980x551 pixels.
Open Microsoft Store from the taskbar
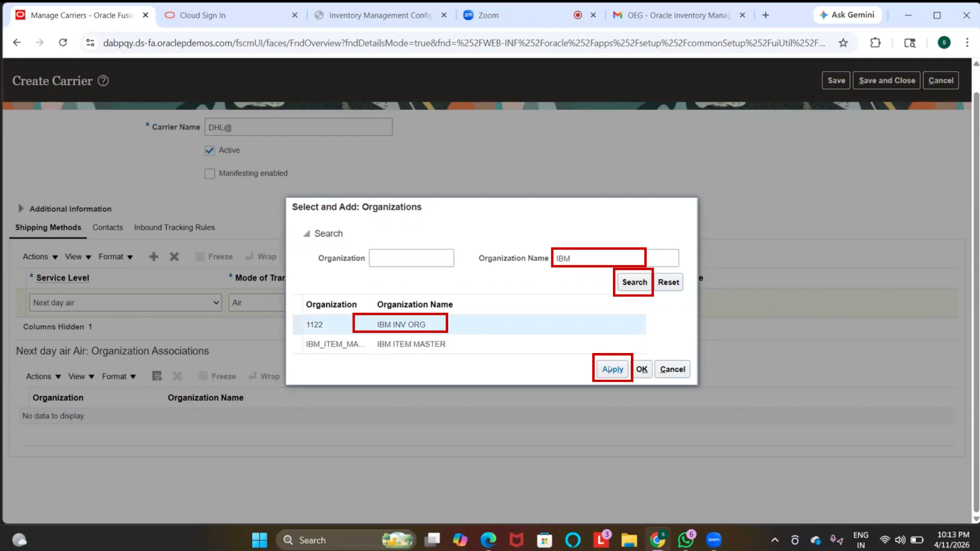click(544, 540)
